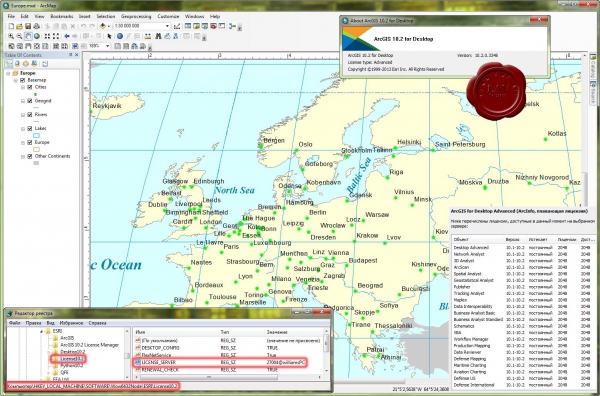Viewport: 600px width, 396px height.
Task: Uncheck the Rivers layer
Action: [x=30, y=115]
